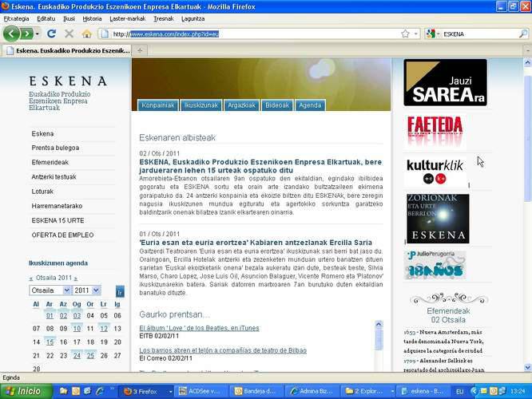
Task: Open the Argazkiak navigation tab
Action: click(x=241, y=105)
